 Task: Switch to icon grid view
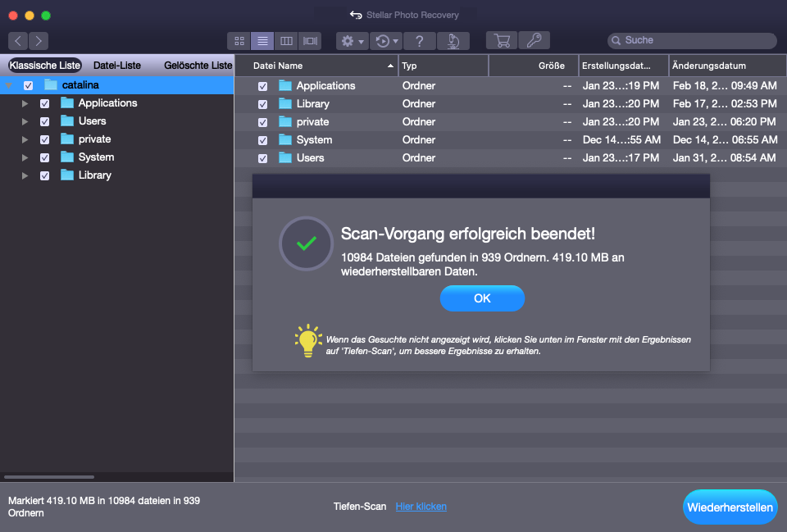[239, 41]
